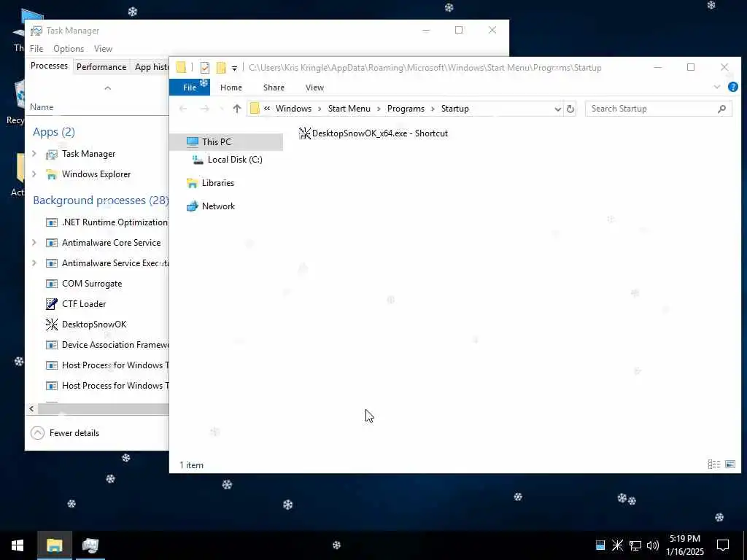Image resolution: width=747 pixels, height=560 pixels.
Task: Open Task Manager View menu
Action: (x=103, y=49)
